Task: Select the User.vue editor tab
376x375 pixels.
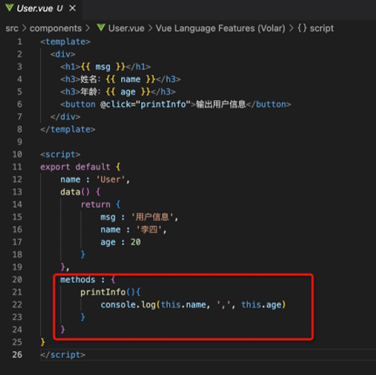Action: [x=41, y=9]
